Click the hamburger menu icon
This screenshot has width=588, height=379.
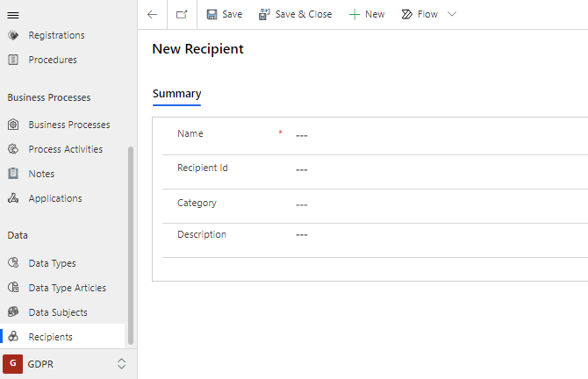pos(13,15)
